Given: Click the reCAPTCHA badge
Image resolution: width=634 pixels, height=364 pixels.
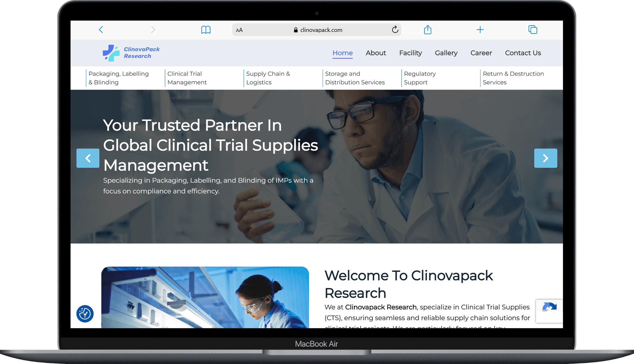Looking at the screenshot, I should 549,311.
